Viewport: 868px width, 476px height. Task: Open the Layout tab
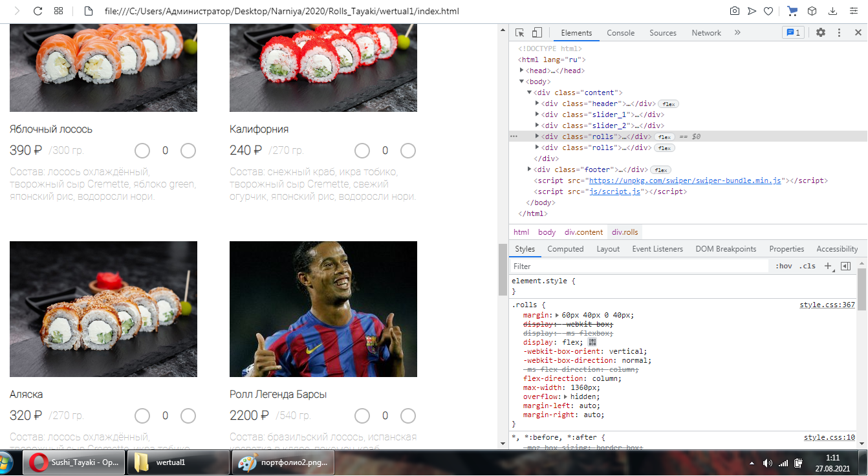[608, 249]
